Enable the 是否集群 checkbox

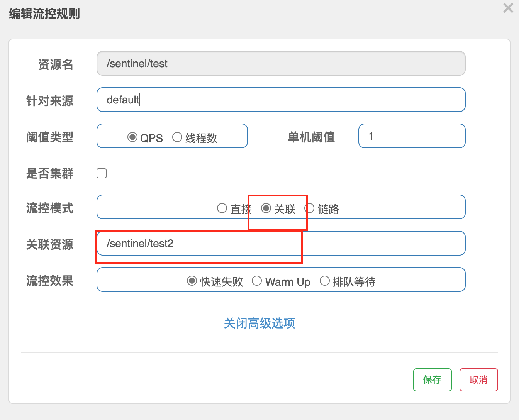coord(102,173)
